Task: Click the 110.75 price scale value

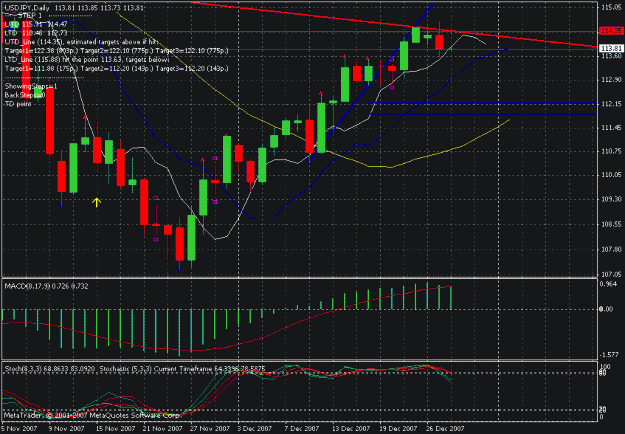Action: click(x=611, y=151)
